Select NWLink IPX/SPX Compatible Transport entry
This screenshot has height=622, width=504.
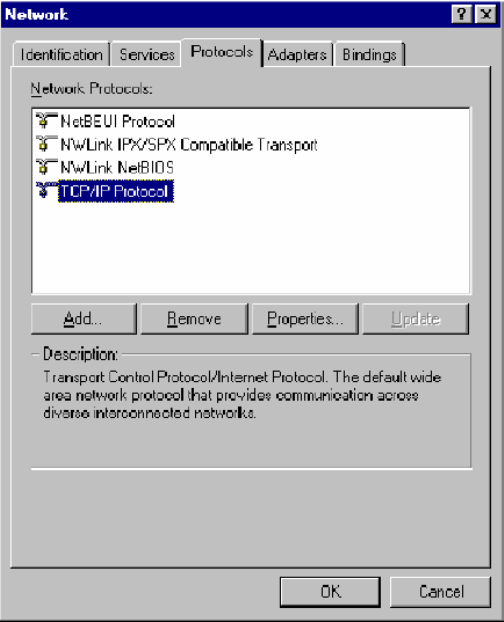[x=189, y=144]
